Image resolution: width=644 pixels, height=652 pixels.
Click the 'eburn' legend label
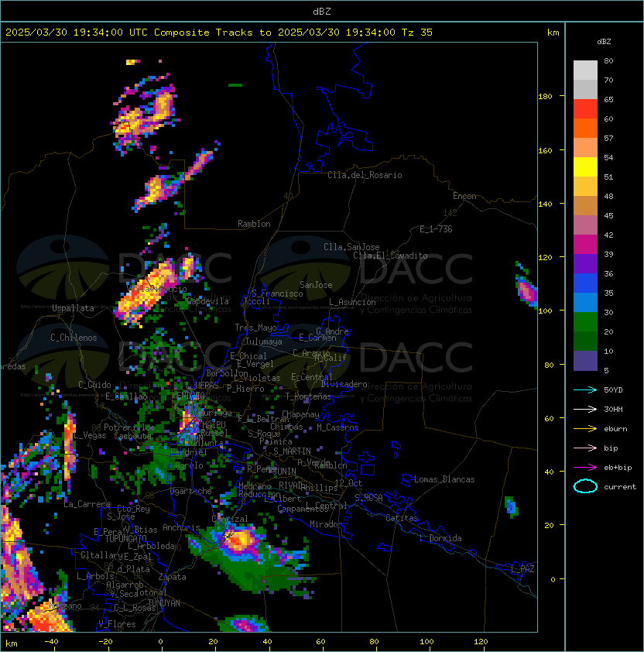tap(615, 429)
